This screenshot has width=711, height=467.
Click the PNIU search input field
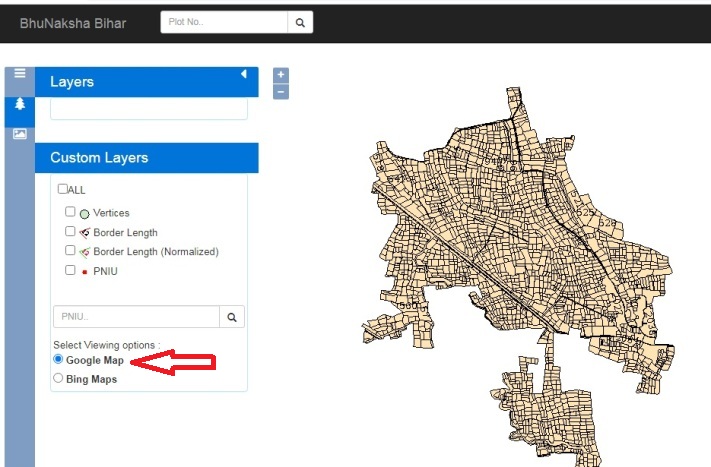136,317
